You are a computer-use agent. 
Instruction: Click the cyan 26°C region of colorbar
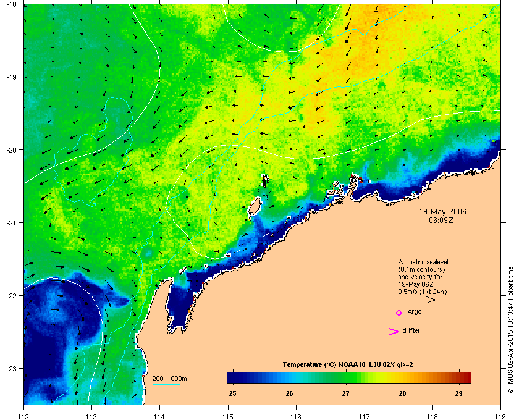(x=290, y=377)
